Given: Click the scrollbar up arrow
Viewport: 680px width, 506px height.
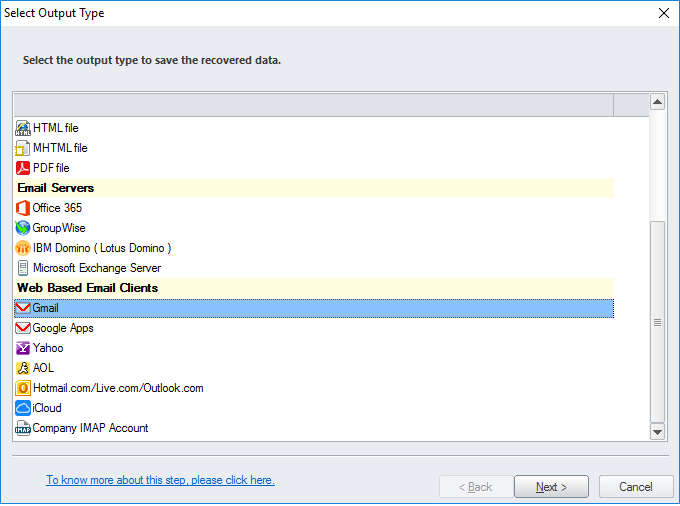Looking at the screenshot, I should [x=657, y=102].
